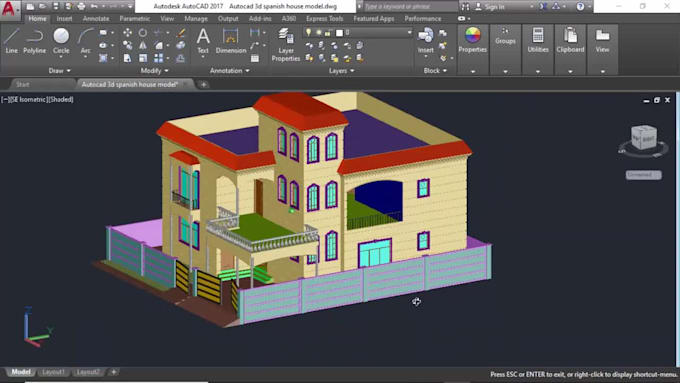The width and height of the screenshot is (680, 383).
Task: Activate the Rectangular Array tool
Action: (x=158, y=58)
